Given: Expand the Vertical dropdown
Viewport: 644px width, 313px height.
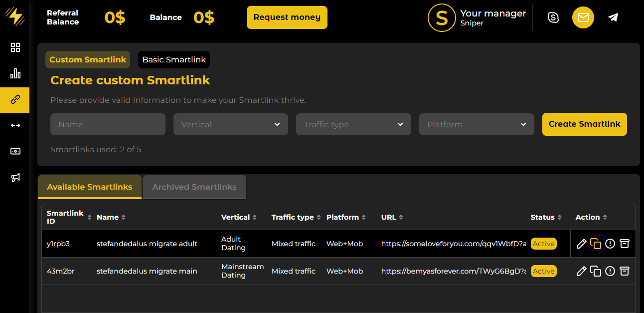Looking at the screenshot, I should 230,124.
